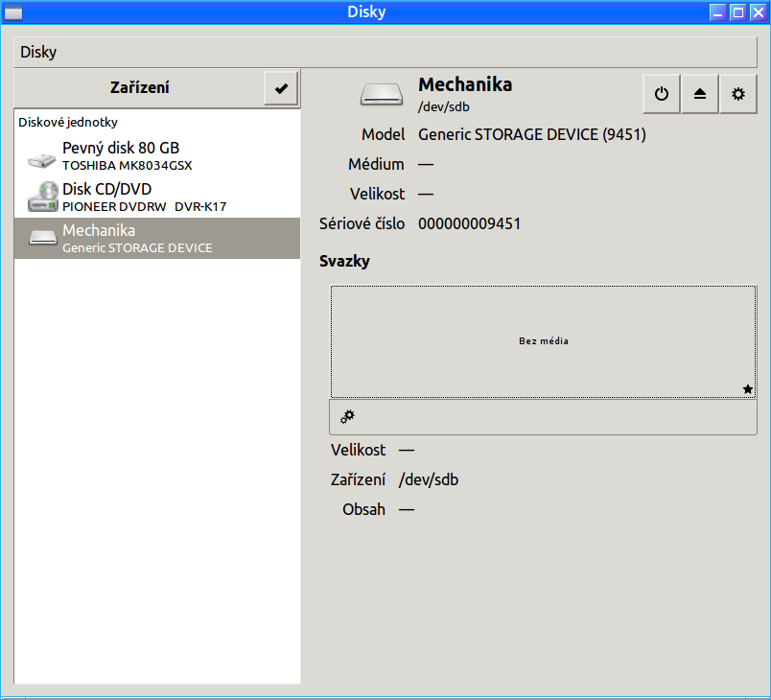Screen dimensions: 771x700
Task: Click the model Generic STORAGE DEVICE (9451)
Action: click(x=532, y=134)
